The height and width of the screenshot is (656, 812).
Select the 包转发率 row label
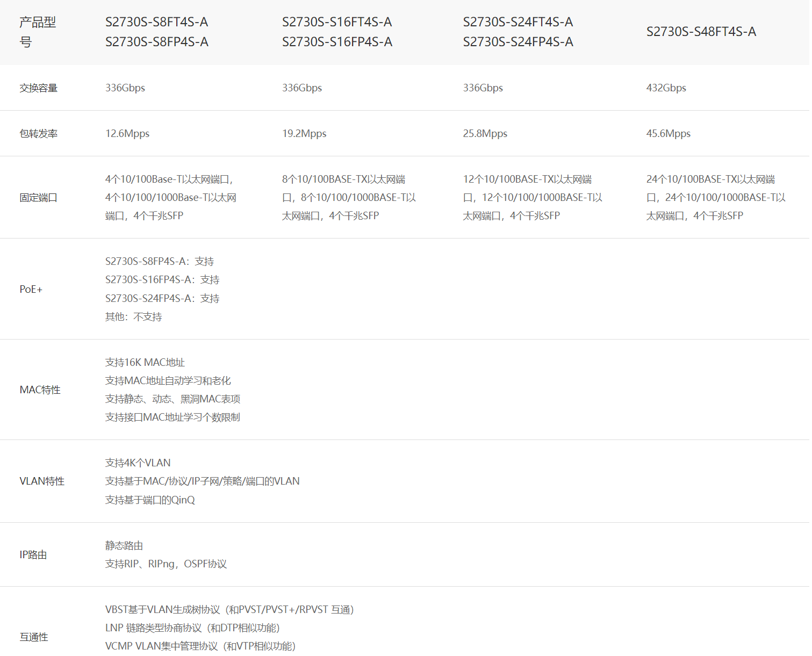[38, 134]
